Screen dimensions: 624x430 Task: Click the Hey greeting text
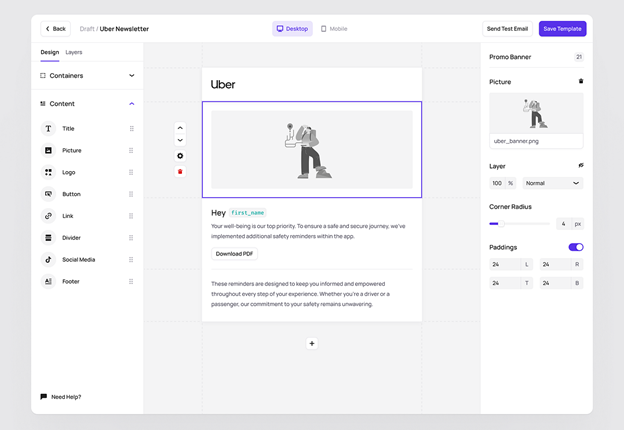(218, 213)
